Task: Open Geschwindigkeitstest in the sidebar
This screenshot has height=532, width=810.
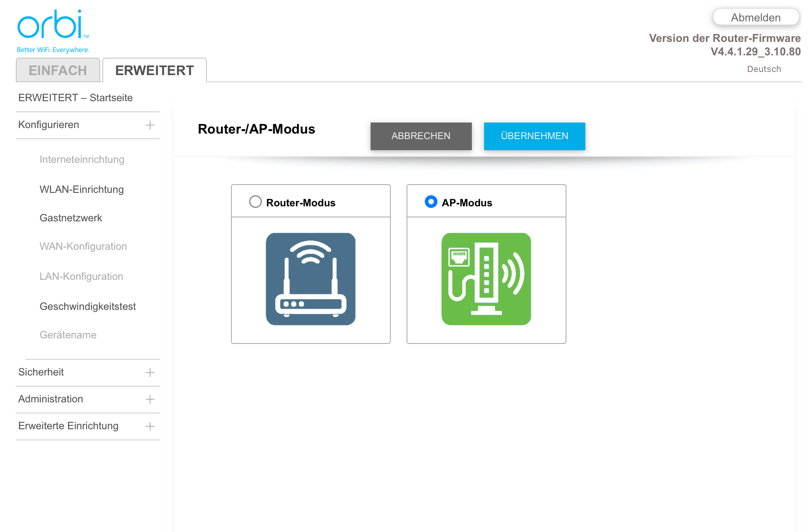Action: (x=87, y=306)
